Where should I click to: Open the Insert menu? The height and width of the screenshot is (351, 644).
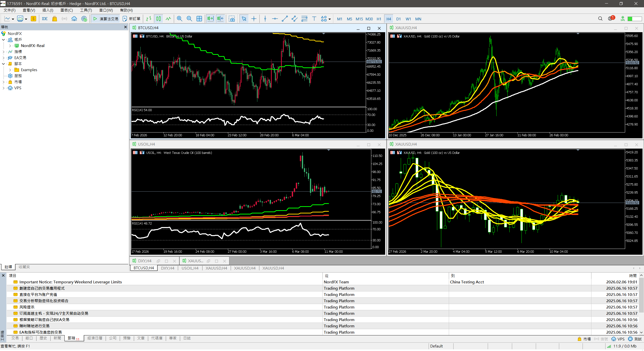pos(48,10)
